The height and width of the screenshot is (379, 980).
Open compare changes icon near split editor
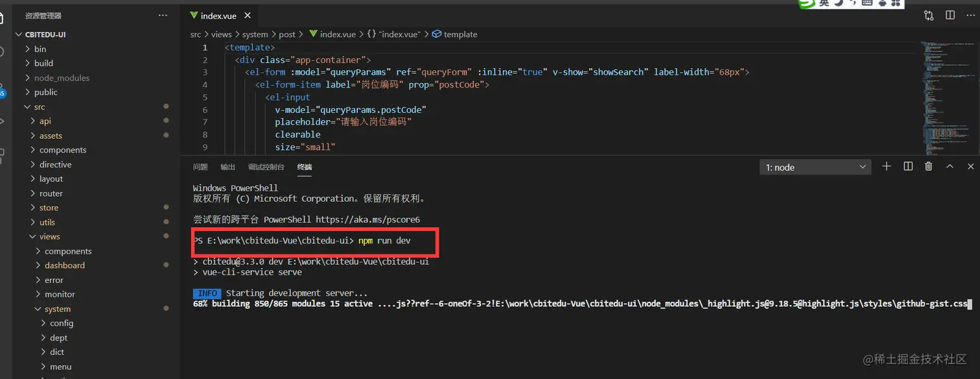coord(929,15)
